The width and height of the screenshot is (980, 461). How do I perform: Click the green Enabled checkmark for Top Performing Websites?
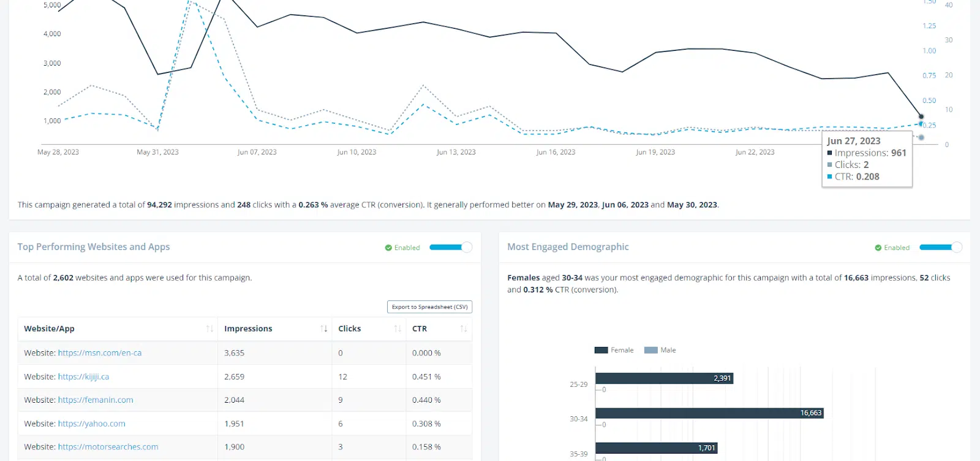pos(388,248)
